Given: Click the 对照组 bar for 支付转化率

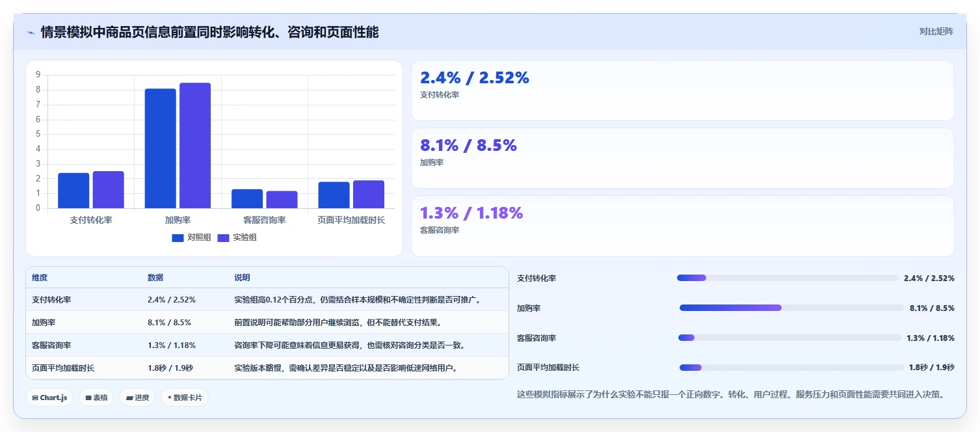Looking at the screenshot, I should click(x=73, y=191).
